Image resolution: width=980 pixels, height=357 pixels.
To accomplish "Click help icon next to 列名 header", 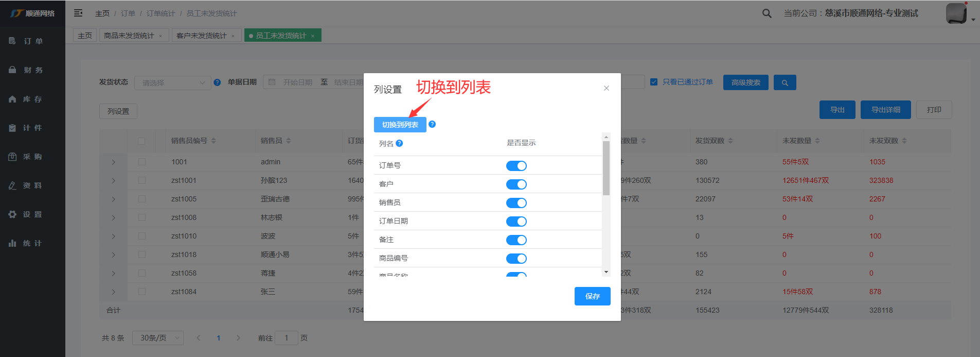I will coord(399,143).
